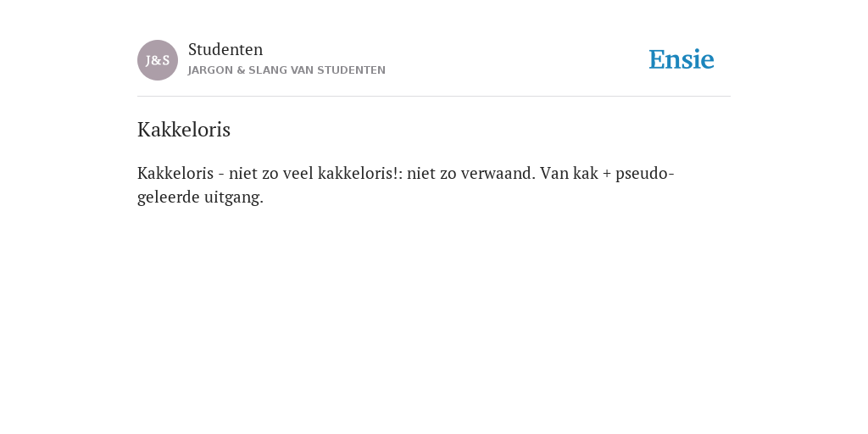Click the word veel in the definition
The height and width of the screenshot is (434, 868).
tap(298, 173)
